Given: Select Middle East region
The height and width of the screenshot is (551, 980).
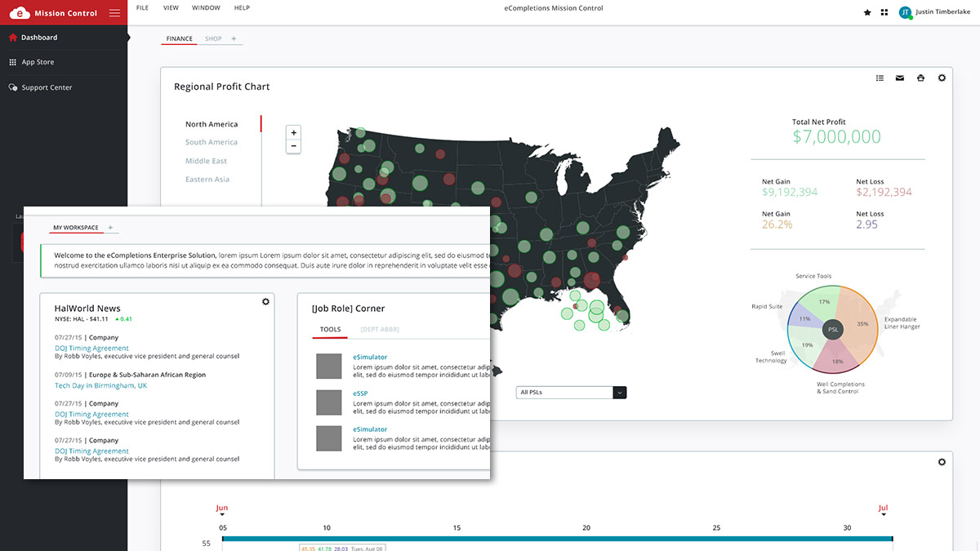Looking at the screenshot, I should point(206,161).
